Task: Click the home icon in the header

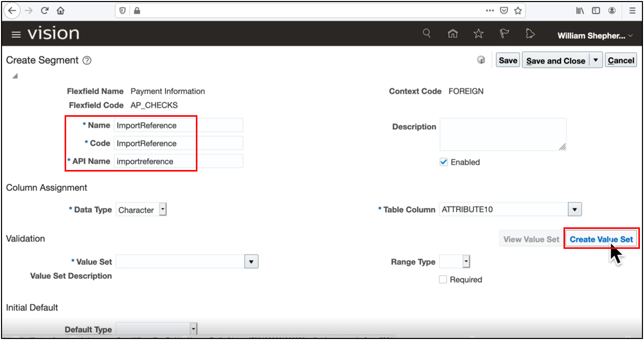Action: pos(453,33)
